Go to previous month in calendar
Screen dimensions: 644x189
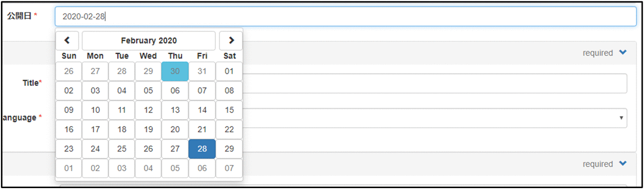pos(67,41)
